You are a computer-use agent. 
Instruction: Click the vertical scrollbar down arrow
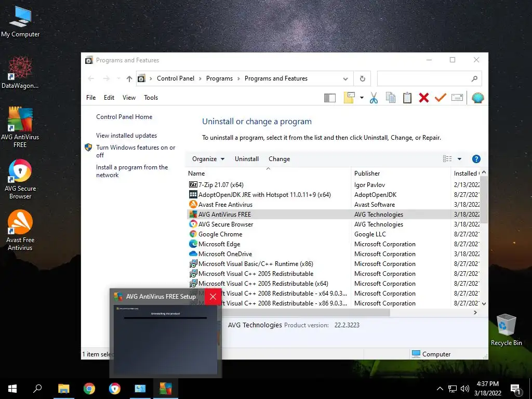[484, 303]
